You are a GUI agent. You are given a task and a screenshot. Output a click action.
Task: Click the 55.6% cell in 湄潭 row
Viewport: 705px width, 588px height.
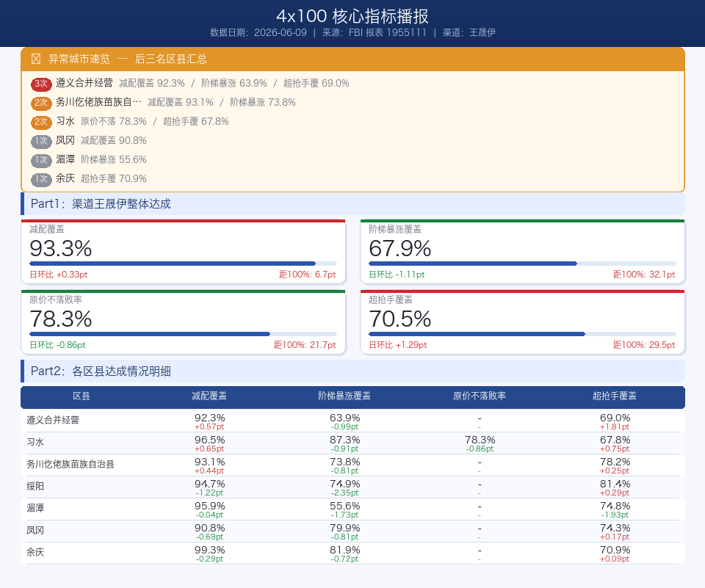[345, 507]
